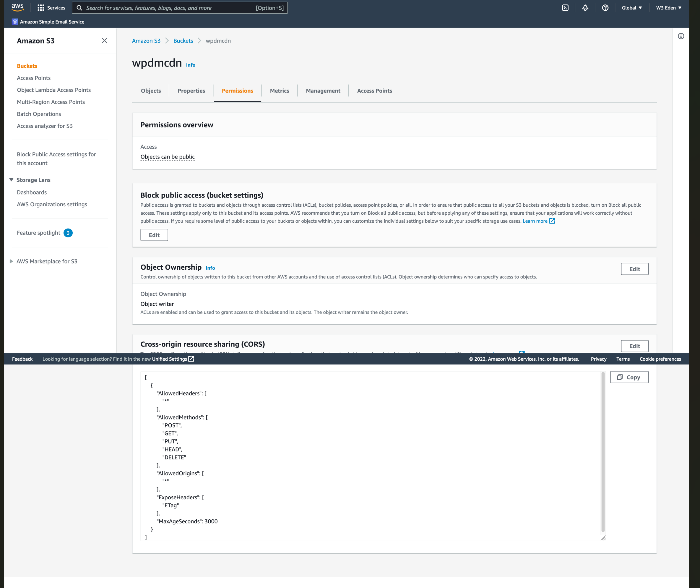Click the Learn more link
This screenshot has height=588, width=700.
tap(535, 221)
